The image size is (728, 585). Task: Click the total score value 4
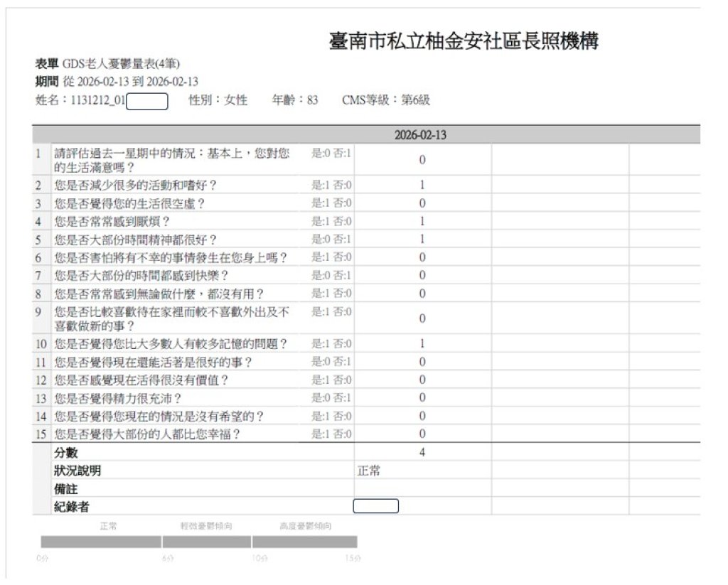click(x=422, y=452)
